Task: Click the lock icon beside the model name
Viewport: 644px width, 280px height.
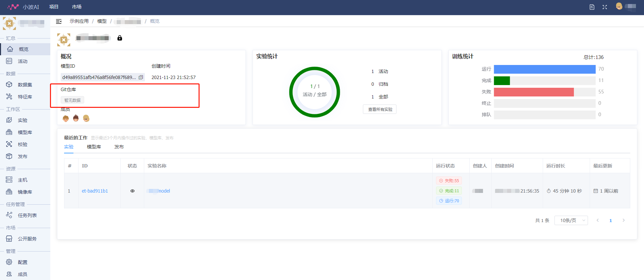Action: 120,38
